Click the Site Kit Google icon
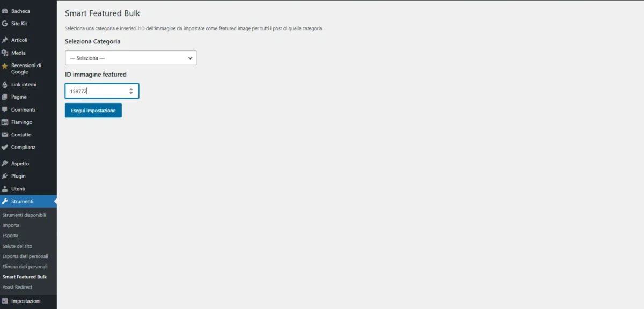Image resolution: width=644 pixels, height=309 pixels. (5, 24)
